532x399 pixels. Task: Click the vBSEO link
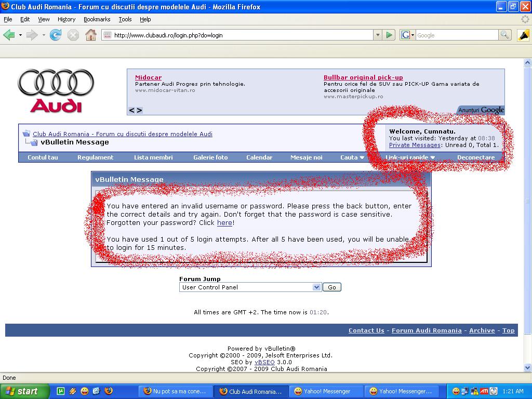pos(264,362)
